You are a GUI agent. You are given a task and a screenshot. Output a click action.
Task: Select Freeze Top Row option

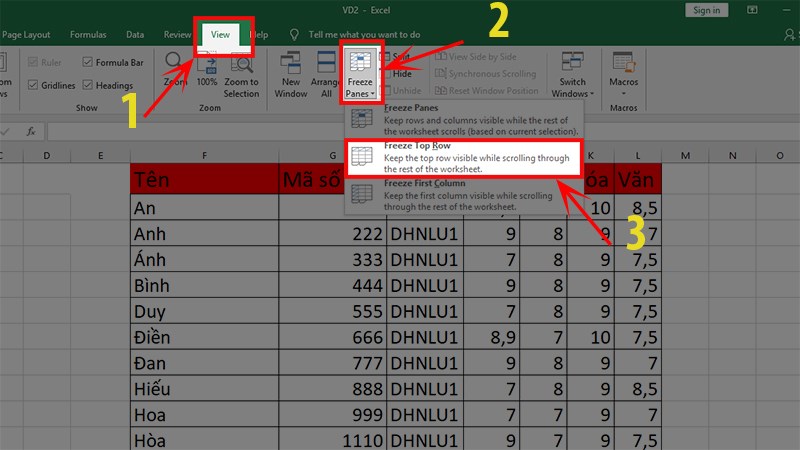463,158
